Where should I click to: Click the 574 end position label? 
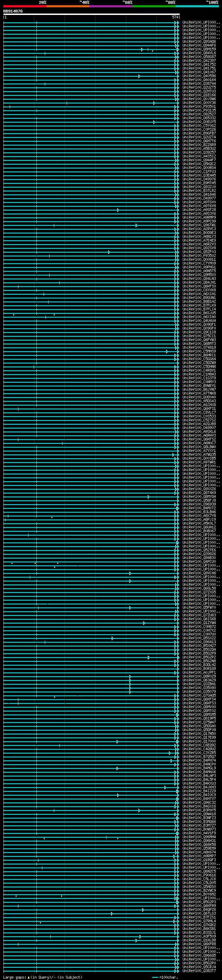[x=175, y=17]
